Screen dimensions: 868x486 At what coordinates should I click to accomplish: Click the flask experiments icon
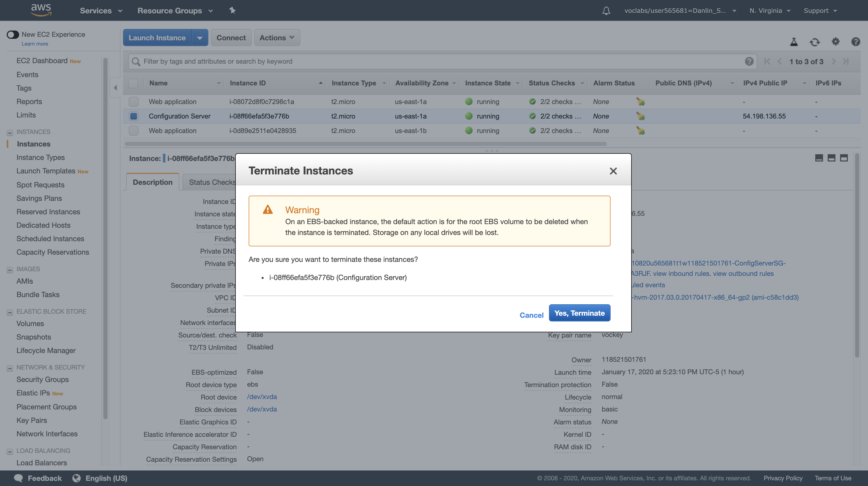pos(794,42)
